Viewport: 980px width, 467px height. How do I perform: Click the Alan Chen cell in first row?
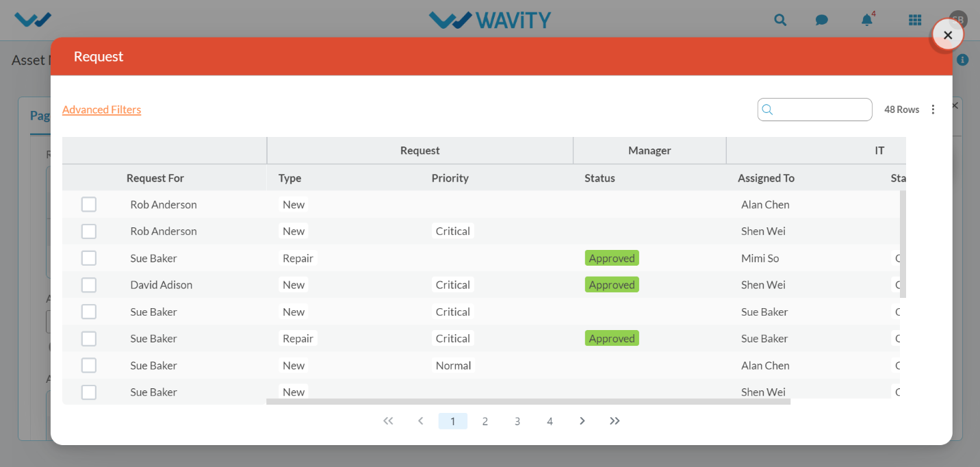765,205
